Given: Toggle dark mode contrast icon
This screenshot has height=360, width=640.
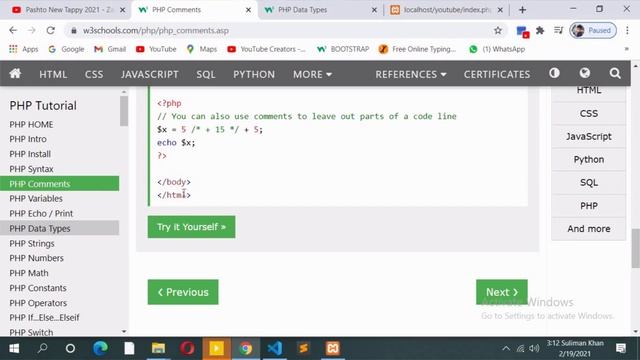Looking at the screenshot, I should 554,73.
